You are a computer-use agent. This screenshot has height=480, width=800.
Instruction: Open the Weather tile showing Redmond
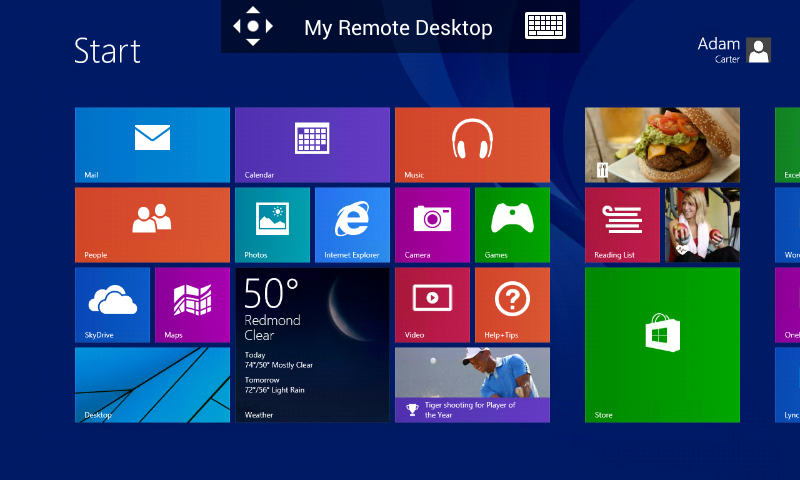coord(312,345)
